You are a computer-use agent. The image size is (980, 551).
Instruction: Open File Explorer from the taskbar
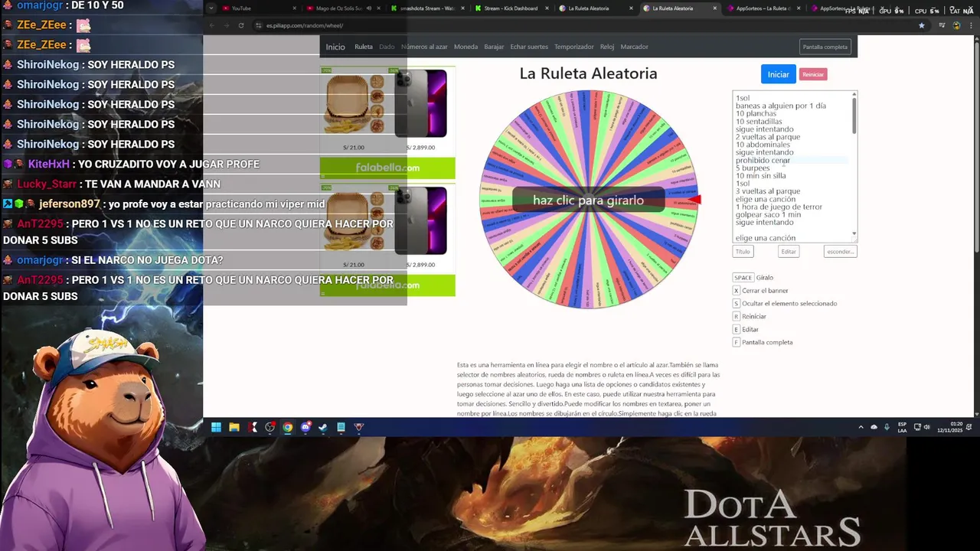tap(234, 427)
